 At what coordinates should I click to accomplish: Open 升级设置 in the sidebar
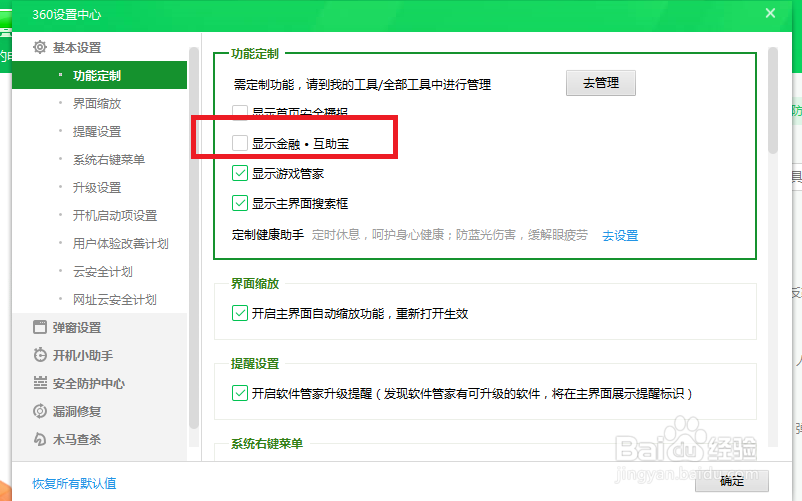coord(99,188)
